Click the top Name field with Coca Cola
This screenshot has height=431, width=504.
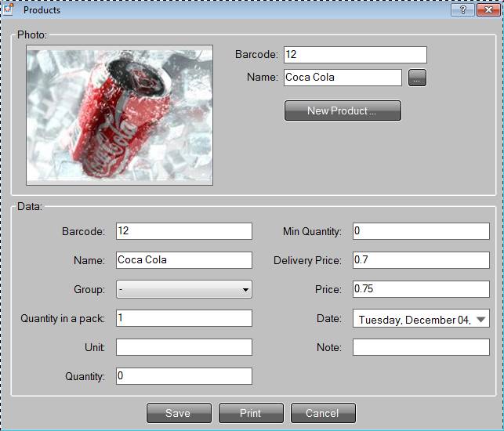tap(342, 78)
